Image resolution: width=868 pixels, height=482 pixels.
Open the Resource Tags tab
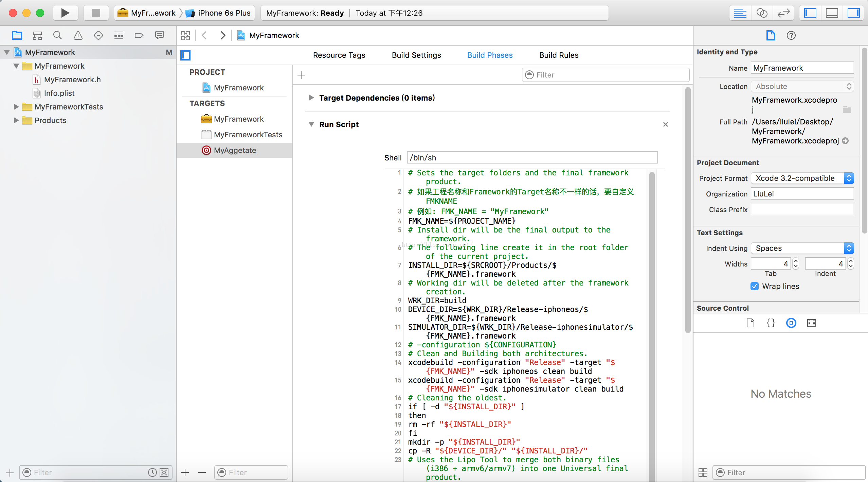[x=339, y=55]
